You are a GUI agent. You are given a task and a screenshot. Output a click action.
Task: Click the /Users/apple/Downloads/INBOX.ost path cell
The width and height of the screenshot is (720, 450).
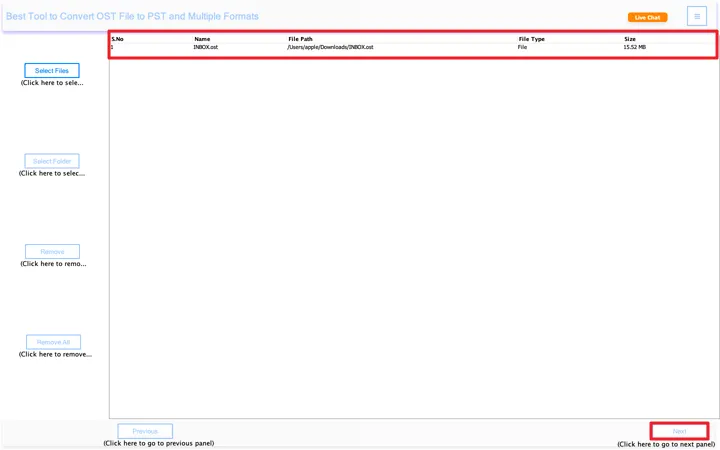click(330, 47)
